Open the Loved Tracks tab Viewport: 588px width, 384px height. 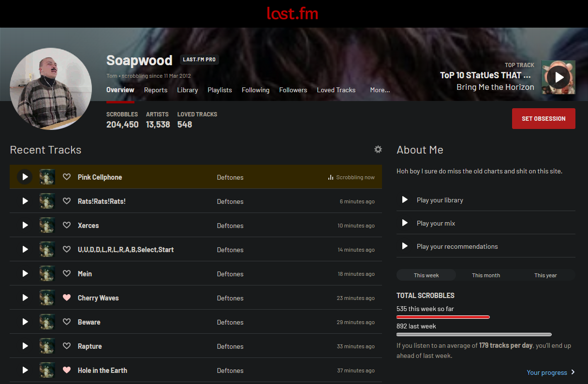(x=336, y=90)
